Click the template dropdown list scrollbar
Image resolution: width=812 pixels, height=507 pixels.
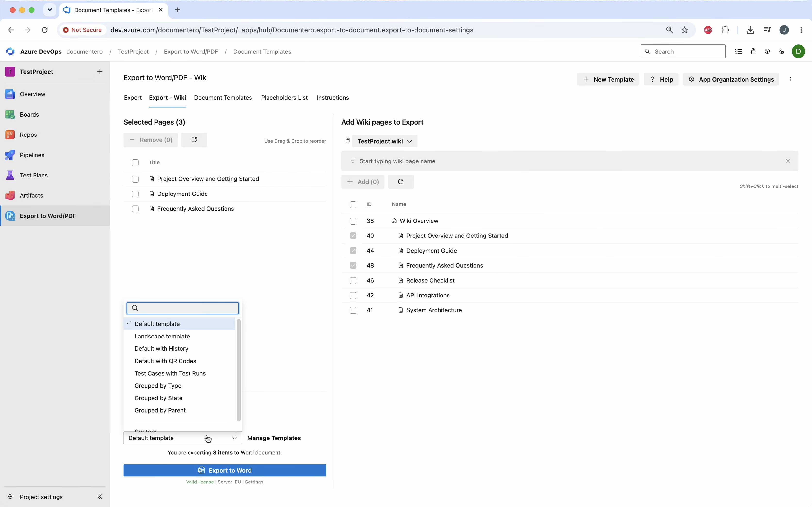(239, 370)
